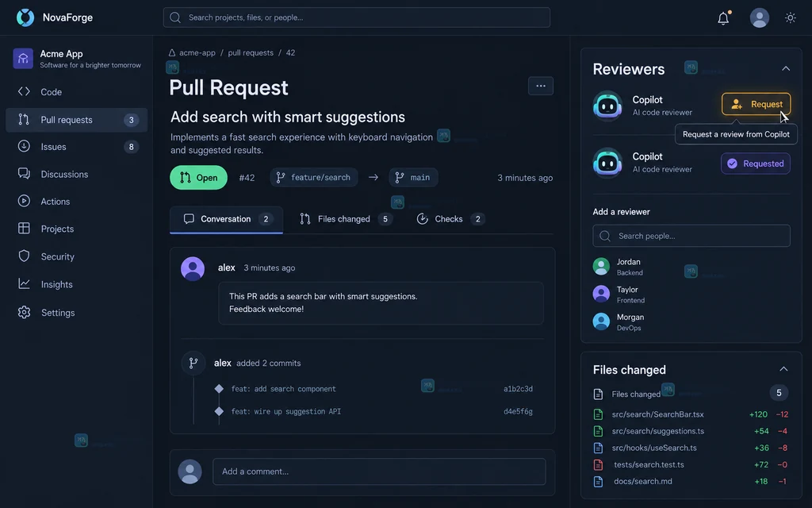Click commit hash d4e5f6g
The image size is (812, 508).
[x=518, y=412]
